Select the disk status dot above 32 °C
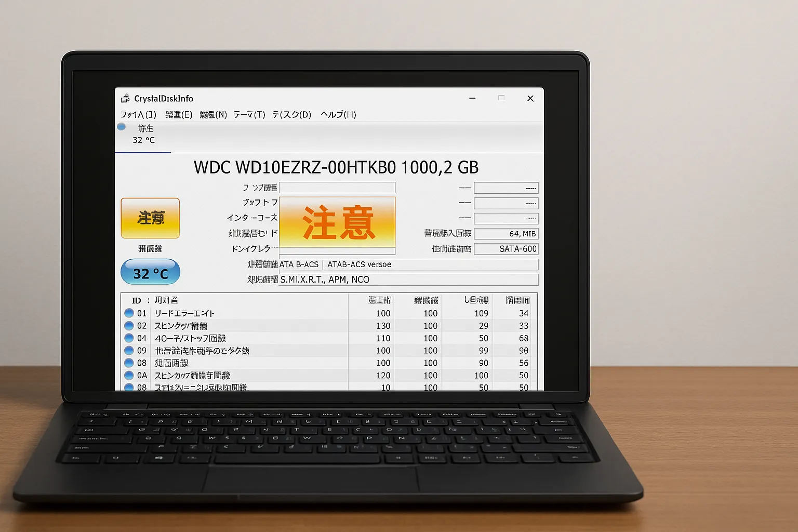The height and width of the screenshot is (532, 798). point(122,127)
